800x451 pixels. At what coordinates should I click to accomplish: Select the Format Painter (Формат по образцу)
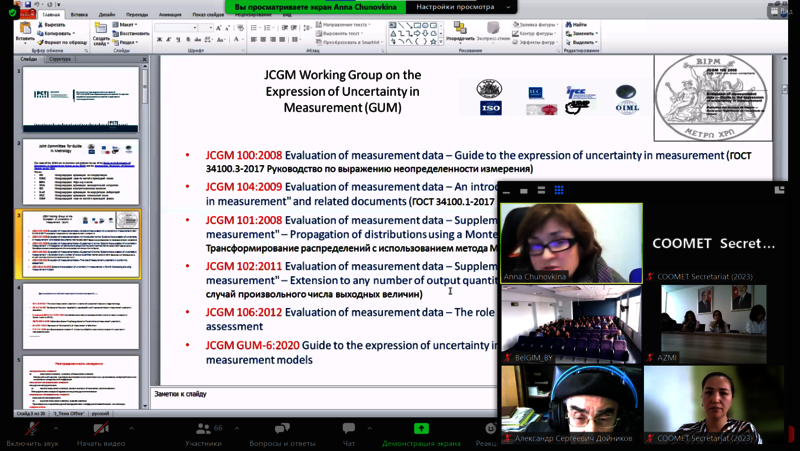coord(61,42)
